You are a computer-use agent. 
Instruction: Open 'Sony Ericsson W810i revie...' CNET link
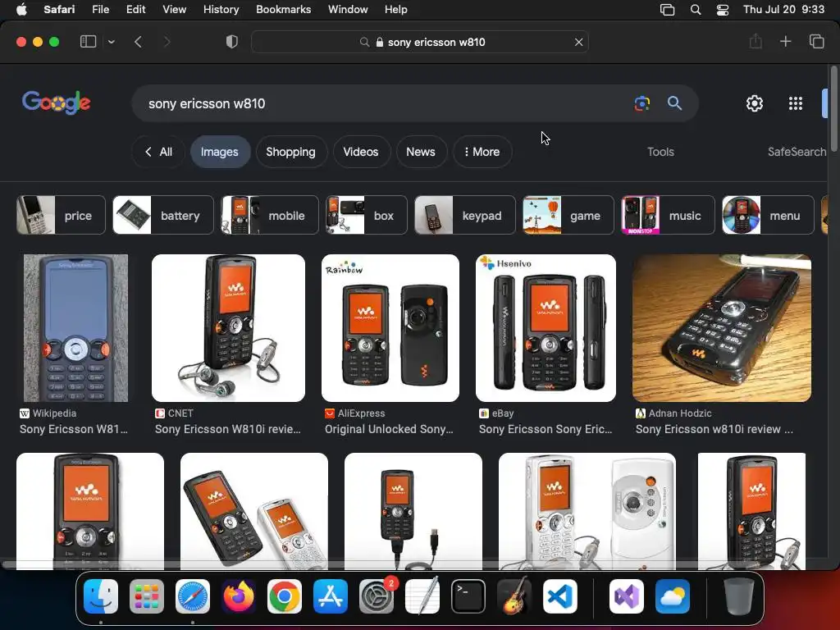pos(228,429)
